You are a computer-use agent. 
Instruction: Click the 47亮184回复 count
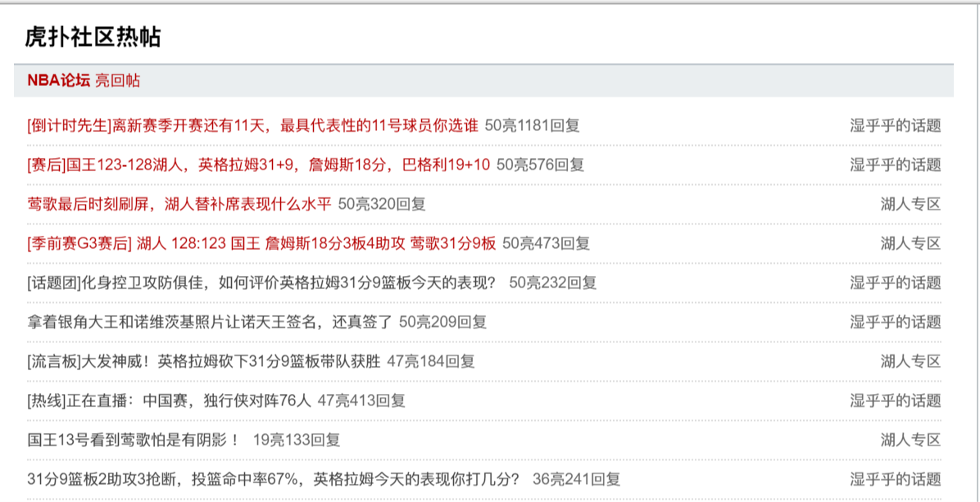[x=431, y=361]
